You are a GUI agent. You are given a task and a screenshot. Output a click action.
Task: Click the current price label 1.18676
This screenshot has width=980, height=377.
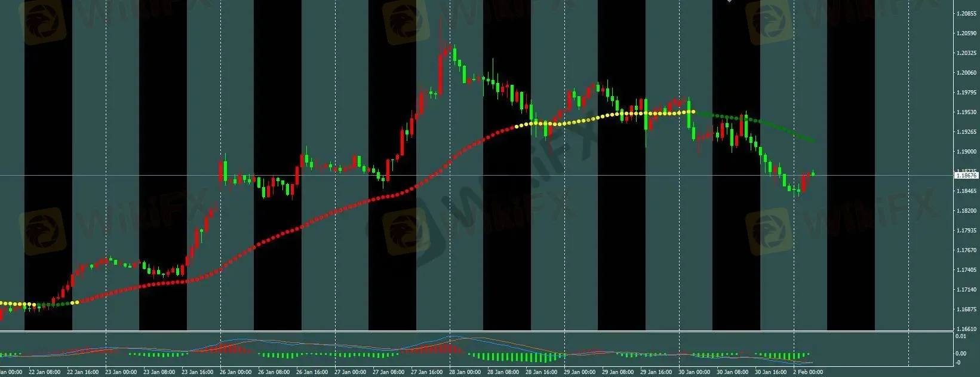(x=966, y=176)
